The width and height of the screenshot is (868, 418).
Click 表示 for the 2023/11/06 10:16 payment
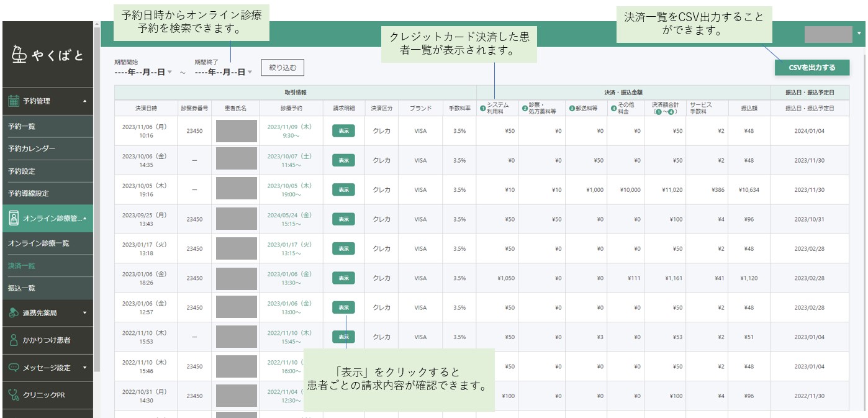343,130
